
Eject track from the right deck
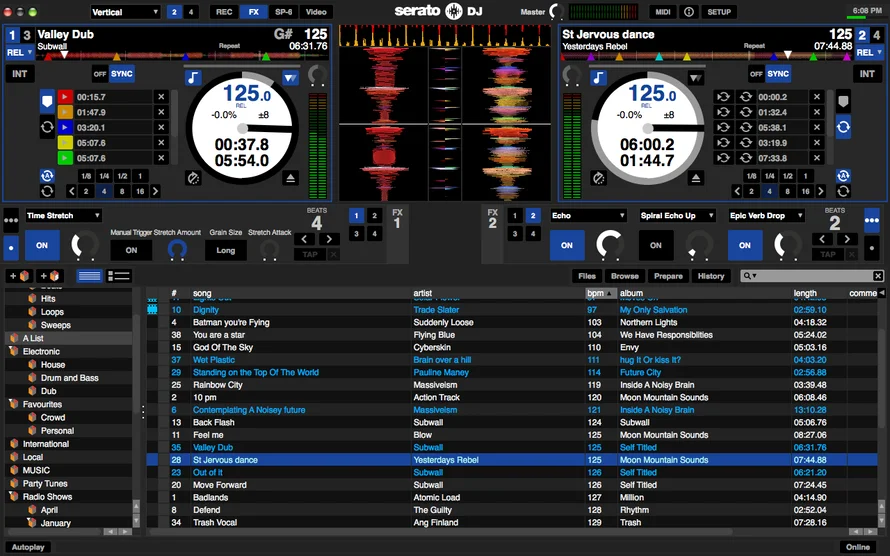(695, 178)
